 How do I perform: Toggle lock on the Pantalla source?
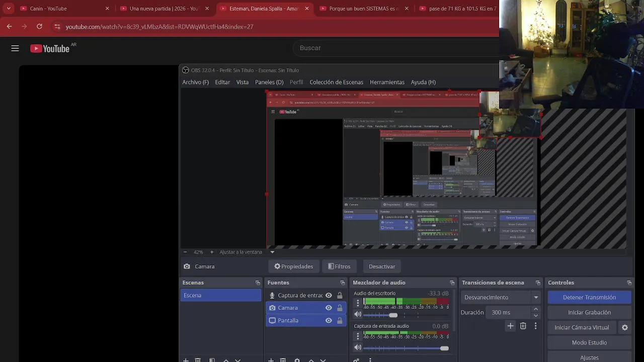click(340, 320)
